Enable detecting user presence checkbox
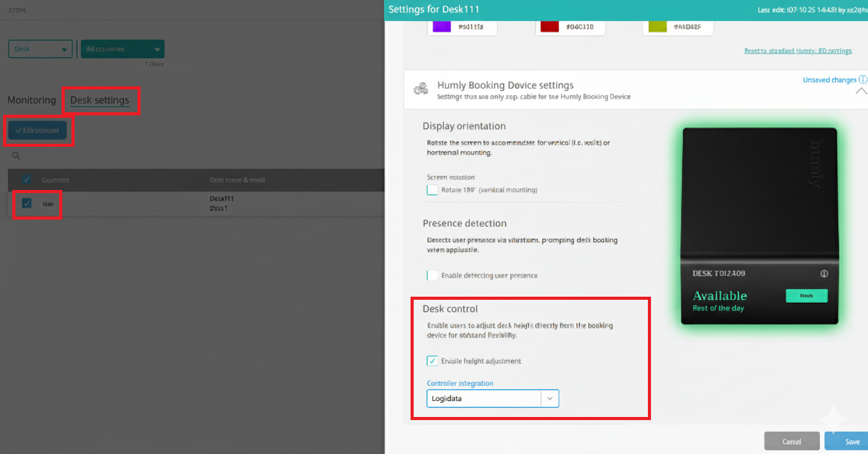Image resolution: width=868 pixels, height=454 pixels. click(x=433, y=275)
